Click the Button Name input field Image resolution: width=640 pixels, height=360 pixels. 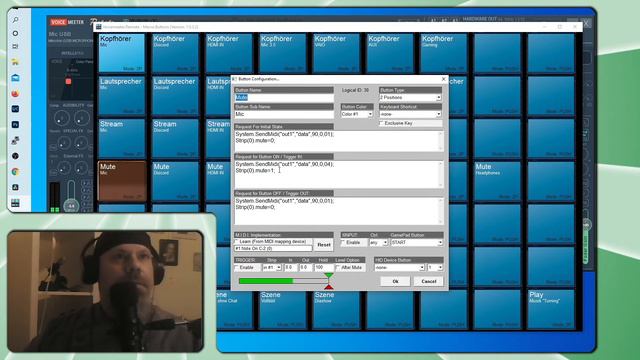click(284, 98)
